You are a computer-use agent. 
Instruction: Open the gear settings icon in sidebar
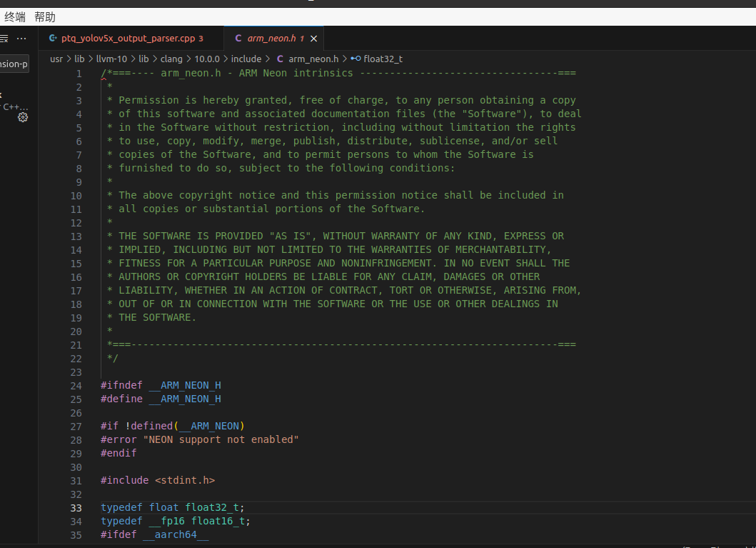(x=23, y=117)
